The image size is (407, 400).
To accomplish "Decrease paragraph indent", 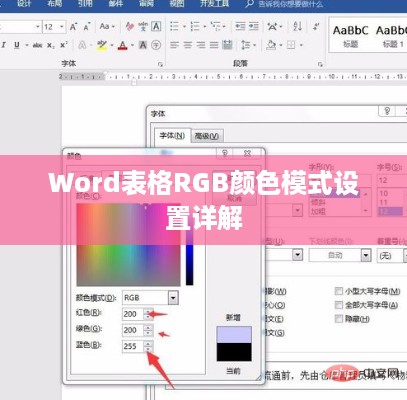I will pos(240,26).
